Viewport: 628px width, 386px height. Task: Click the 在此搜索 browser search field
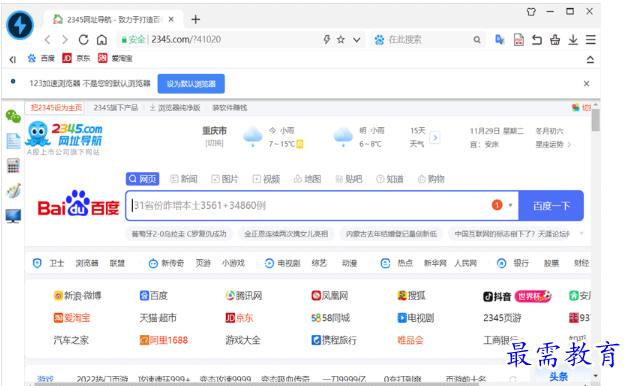click(429, 40)
